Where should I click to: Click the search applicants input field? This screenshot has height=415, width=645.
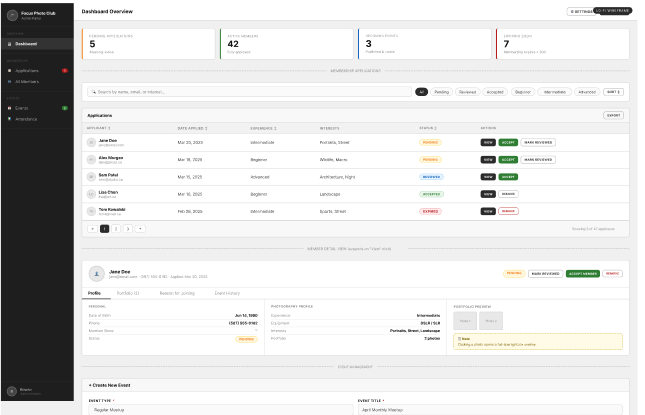click(250, 91)
